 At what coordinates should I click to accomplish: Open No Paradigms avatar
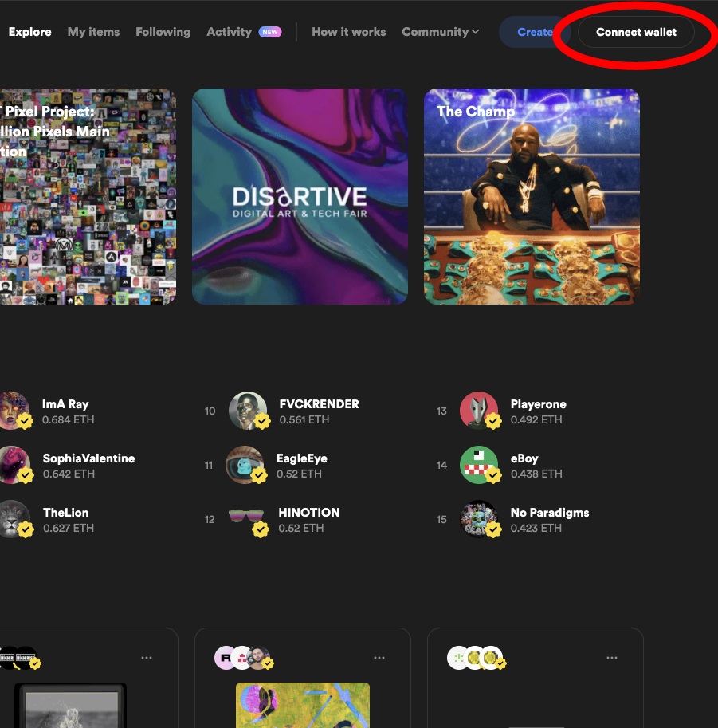tap(479, 518)
